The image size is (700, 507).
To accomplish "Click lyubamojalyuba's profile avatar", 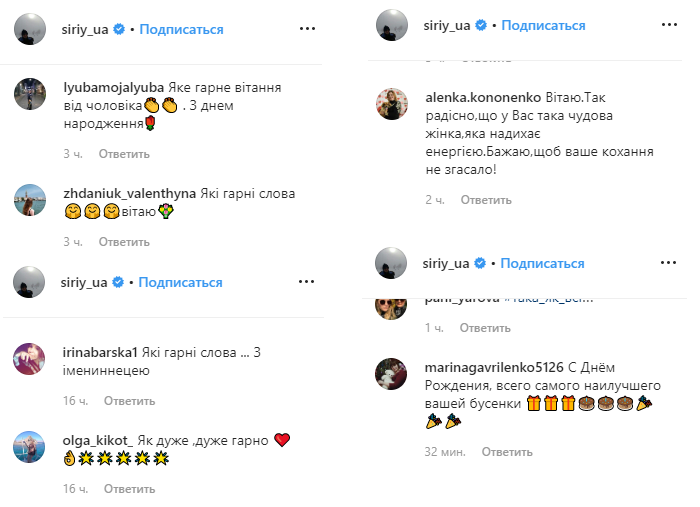I will [29, 95].
